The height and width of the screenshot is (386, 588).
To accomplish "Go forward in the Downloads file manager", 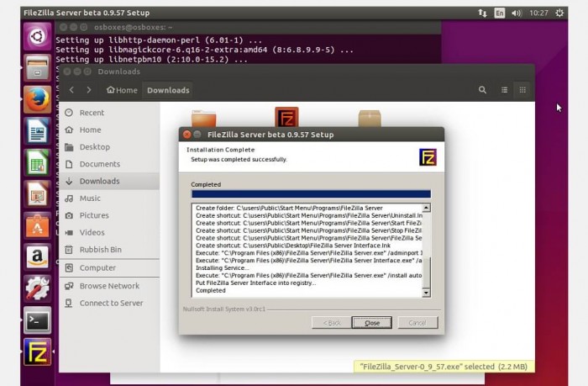I will click(89, 90).
